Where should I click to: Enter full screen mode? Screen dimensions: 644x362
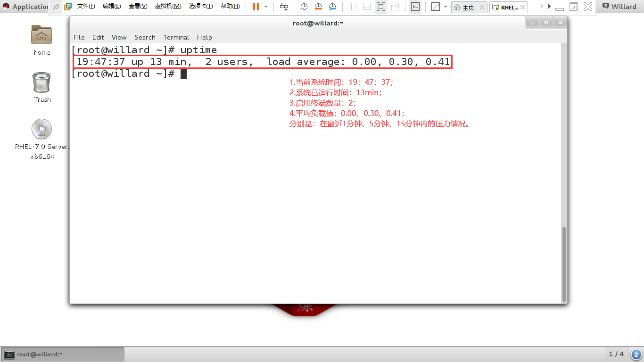pyautogui.click(x=435, y=7)
